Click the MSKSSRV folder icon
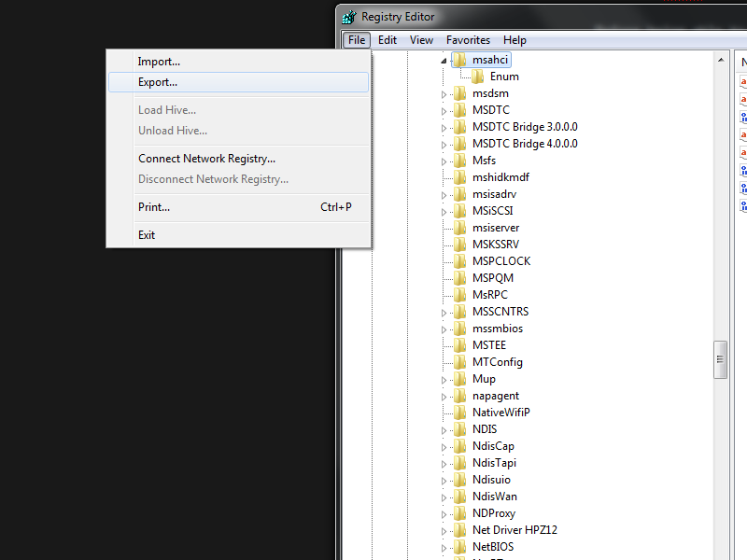This screenshot has width=747, height=560. (x=459, y=245)
